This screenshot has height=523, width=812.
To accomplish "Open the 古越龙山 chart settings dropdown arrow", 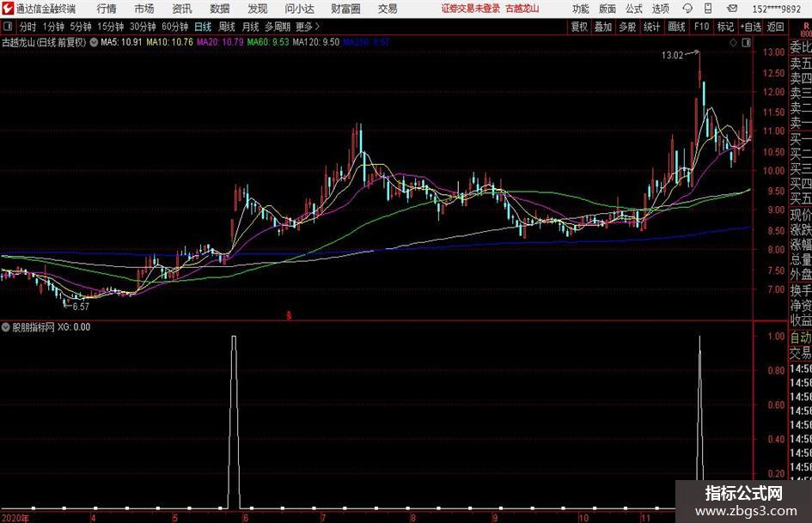I will [x=94, y=42].
